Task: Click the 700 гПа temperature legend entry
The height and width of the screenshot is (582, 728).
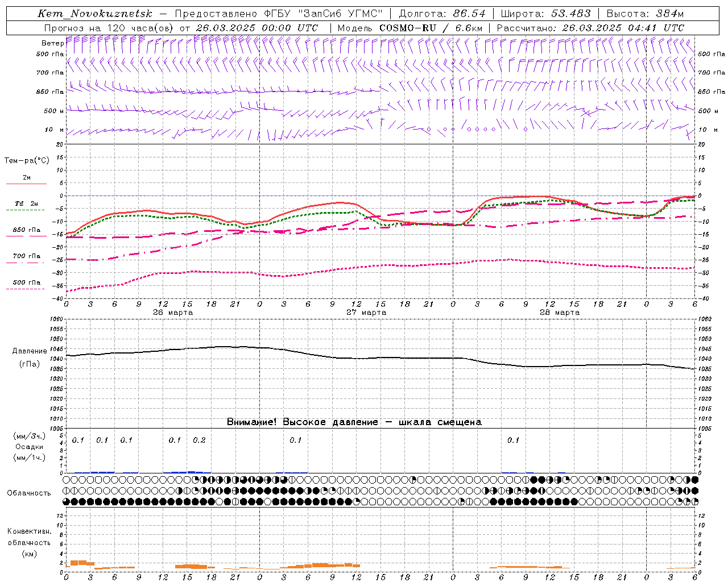Action: 26,256
